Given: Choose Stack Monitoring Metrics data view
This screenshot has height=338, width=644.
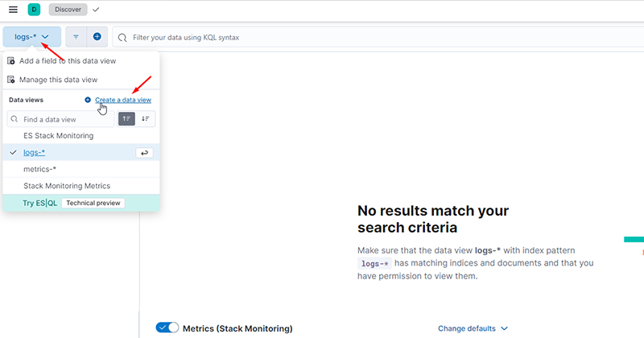Looking at the screenshot, I should [x=81, y=186].
